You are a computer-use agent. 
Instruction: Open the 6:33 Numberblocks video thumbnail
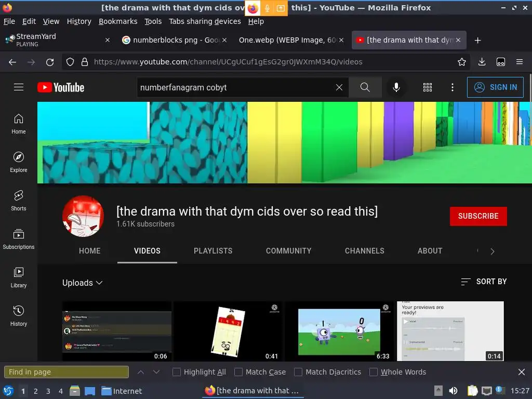tap(339, 331)
